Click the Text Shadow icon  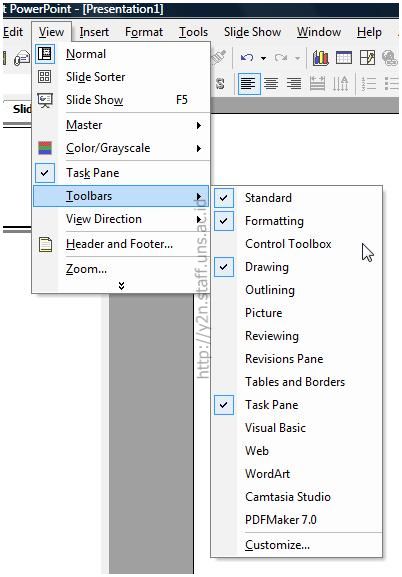pyautogui.click(x=220, y=84)
